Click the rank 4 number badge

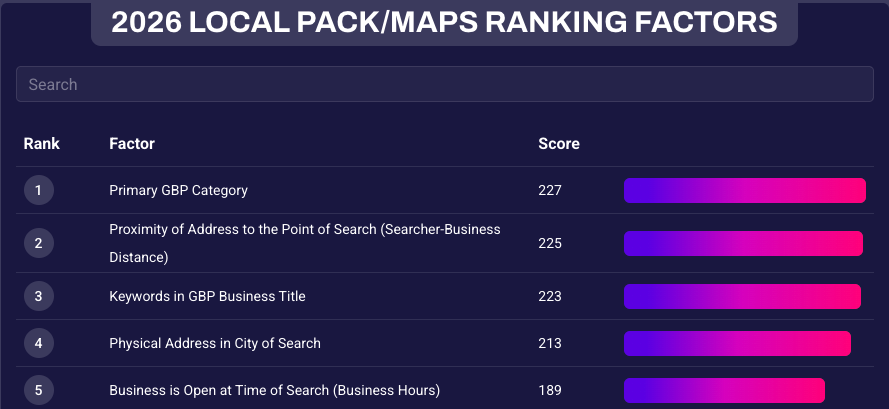coord(38,343)
